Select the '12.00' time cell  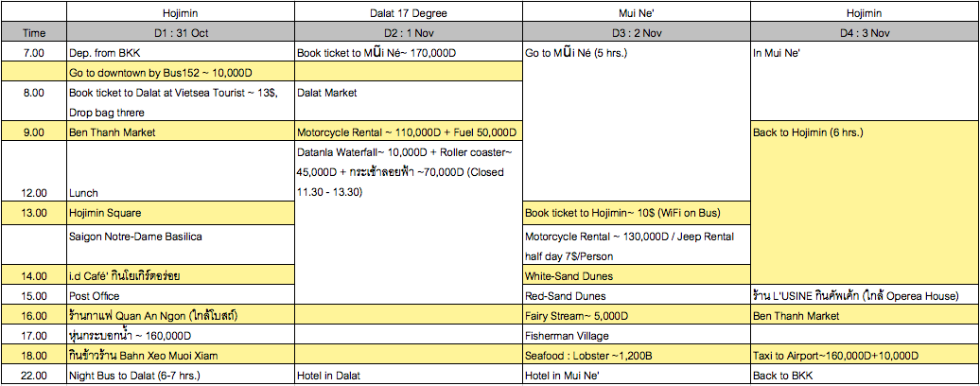pyautogui.click(x=34, y=171)
